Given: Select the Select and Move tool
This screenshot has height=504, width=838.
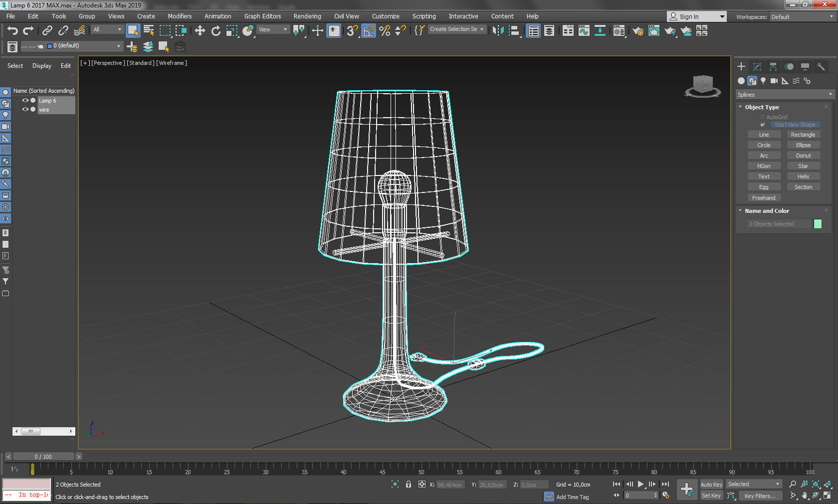Looking at the screenshot, I should point(200,30).
